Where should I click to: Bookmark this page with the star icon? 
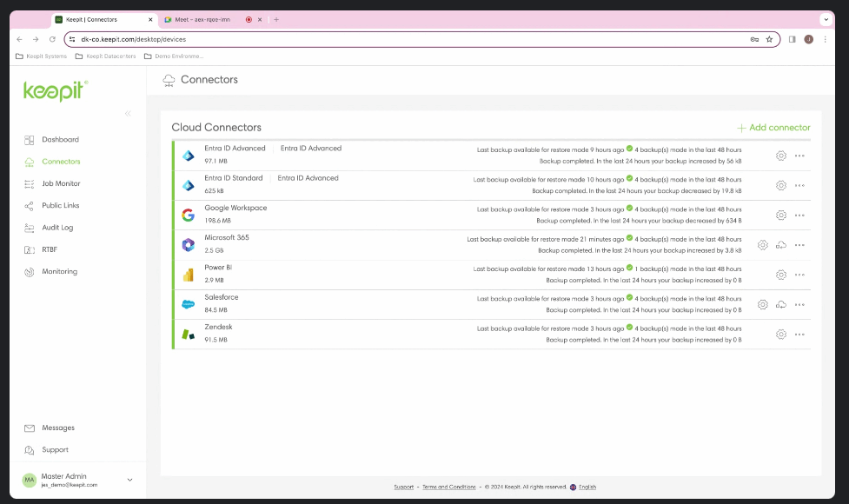point(769,39)
